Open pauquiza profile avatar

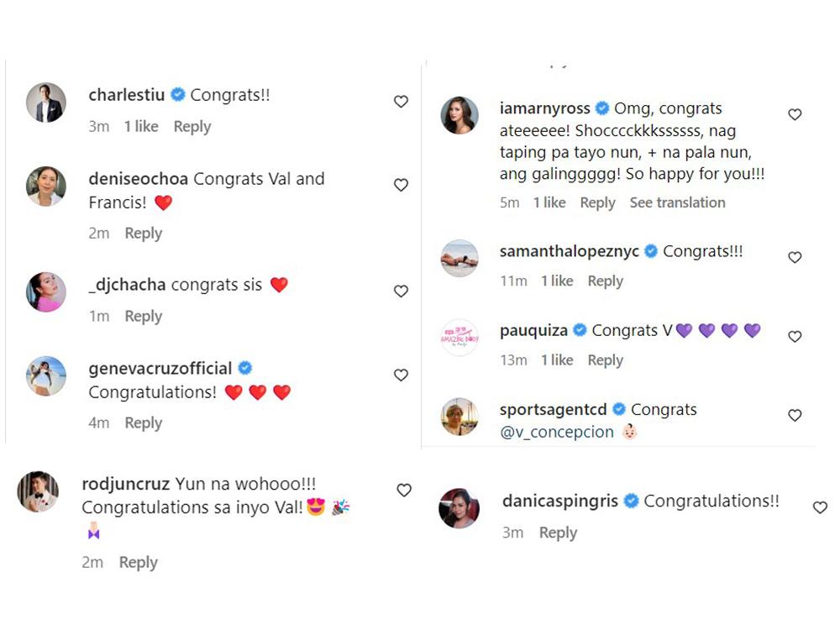coord(459,338)
